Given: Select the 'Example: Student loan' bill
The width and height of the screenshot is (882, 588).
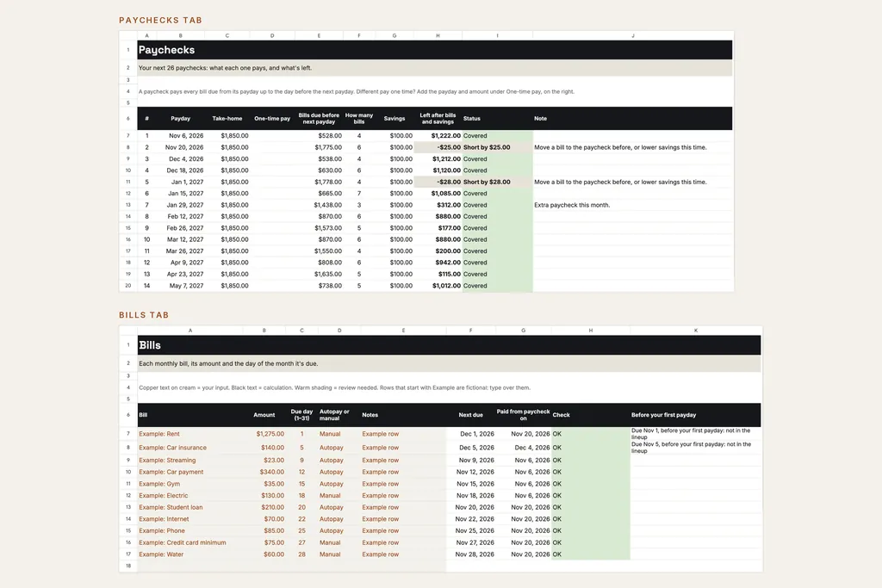Looking at the screenshot, I should tap(190, 507).
